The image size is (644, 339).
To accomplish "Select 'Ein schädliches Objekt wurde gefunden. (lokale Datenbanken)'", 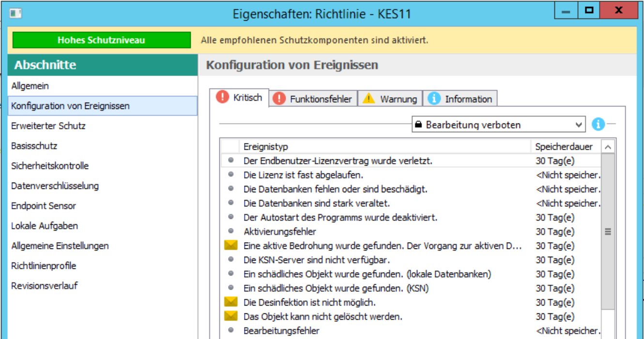I will [410, 274].
